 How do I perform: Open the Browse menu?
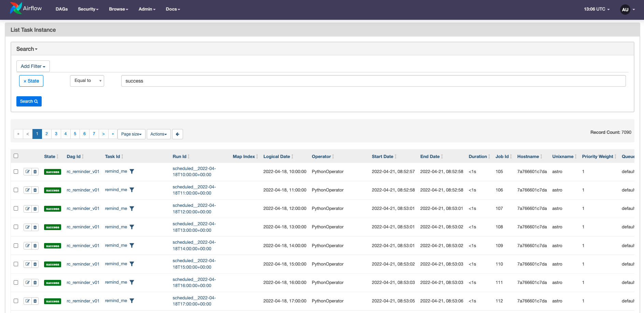tap(118, 9)
